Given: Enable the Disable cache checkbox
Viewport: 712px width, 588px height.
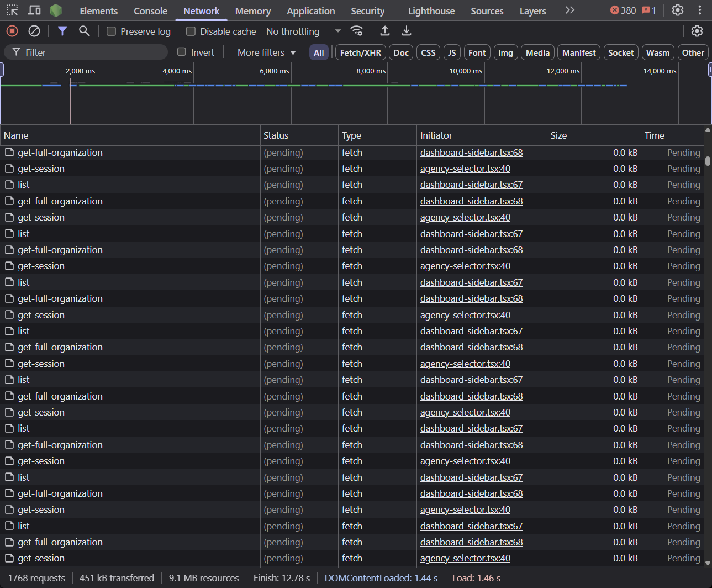Looking at the screenshot, I should point(191,32).
